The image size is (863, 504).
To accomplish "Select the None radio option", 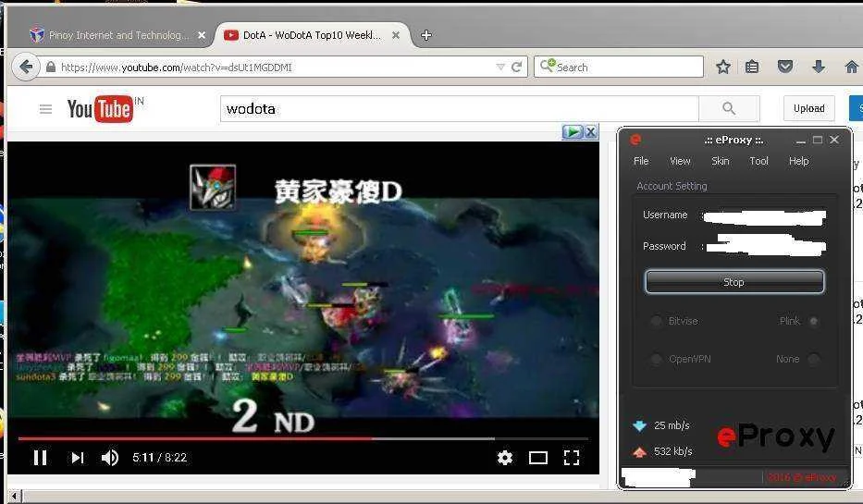I will coord(814,359).
